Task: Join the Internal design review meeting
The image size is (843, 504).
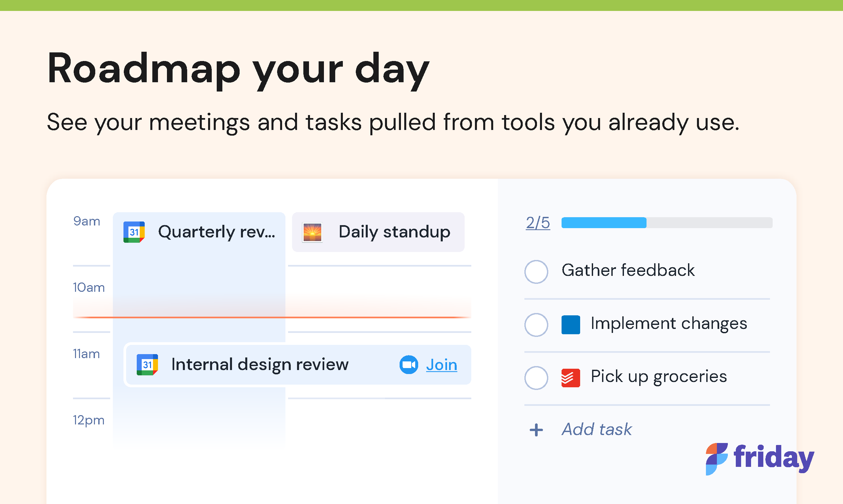Action: click(441, 365)
